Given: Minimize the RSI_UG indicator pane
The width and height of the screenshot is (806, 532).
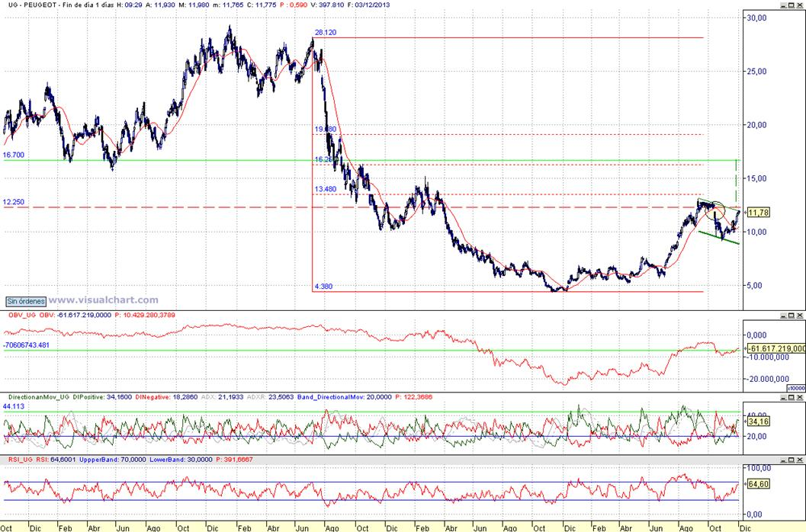Looking at the screenshot, I should click(x=783, y=460).
